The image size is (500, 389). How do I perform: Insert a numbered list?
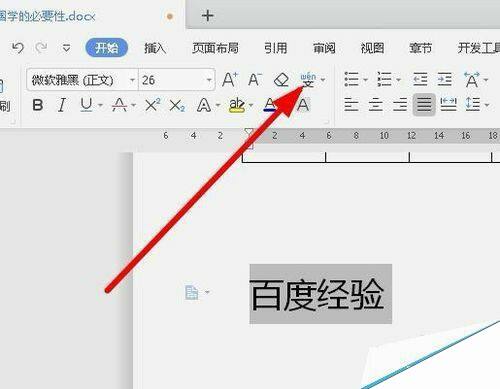tap(384, 80)
